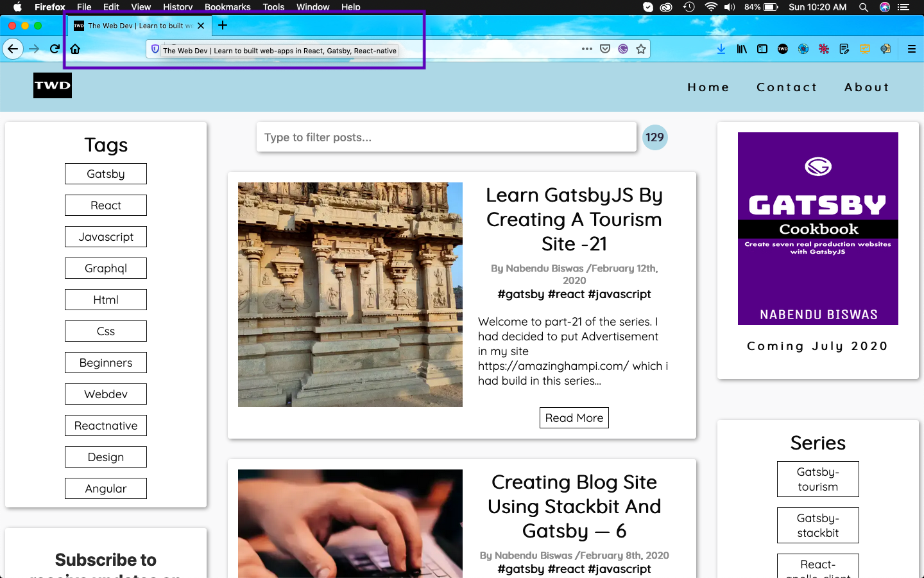This screenshot has height=578, width=924.
Task: Click the Hampi temple post thumbnail
Action: pos(350,295)
